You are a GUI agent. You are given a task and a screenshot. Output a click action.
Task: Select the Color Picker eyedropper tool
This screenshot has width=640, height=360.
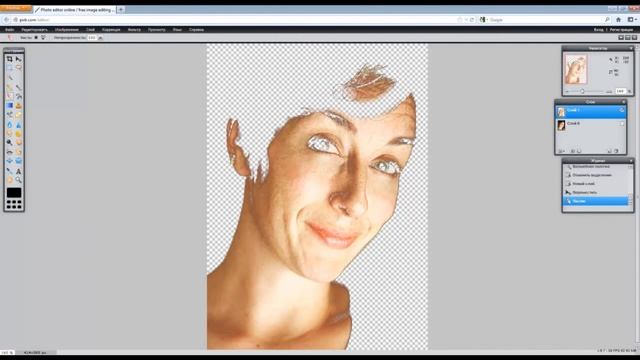pos(9,171)
